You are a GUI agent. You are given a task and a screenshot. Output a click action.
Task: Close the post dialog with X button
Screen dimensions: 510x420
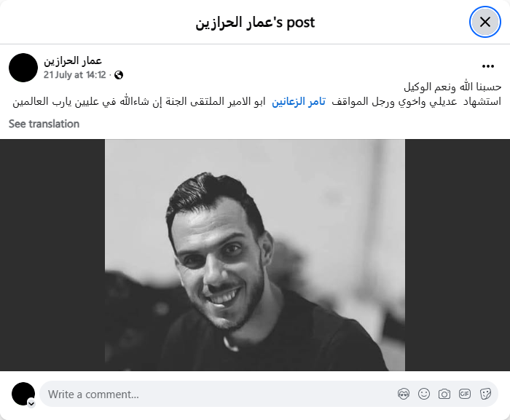point(485,22)
